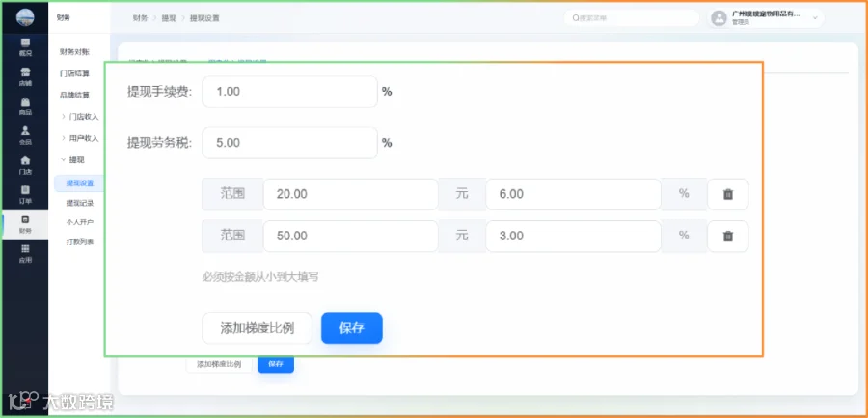The width and height of the screenshot is (868, 418).
Task: Click the user avatar icon beside company name
Action: 719,18
